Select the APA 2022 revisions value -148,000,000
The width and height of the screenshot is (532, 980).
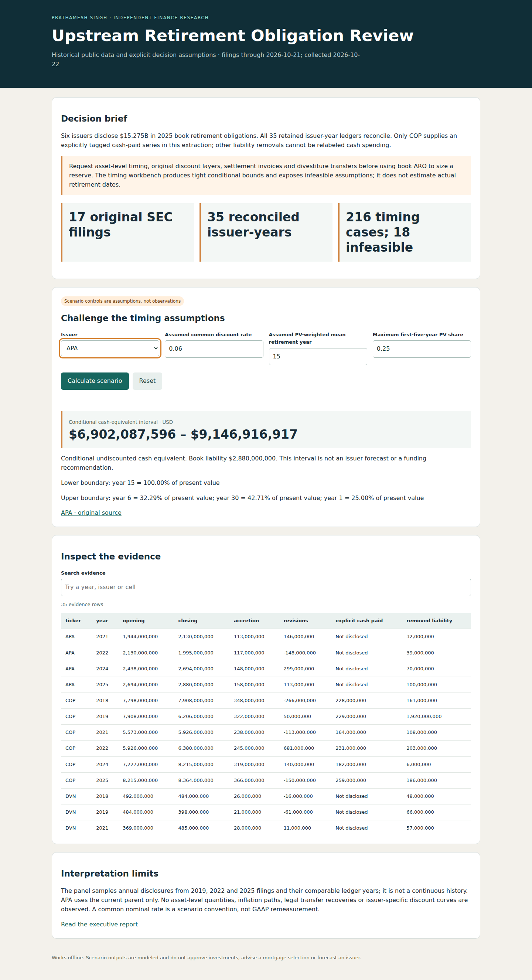(299, 653)
